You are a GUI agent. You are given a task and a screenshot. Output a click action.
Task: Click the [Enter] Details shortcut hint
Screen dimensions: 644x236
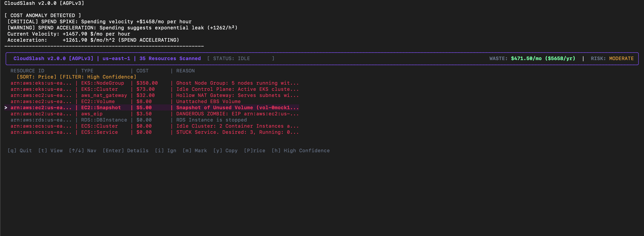pyautogui.click(x=125, y=150)
